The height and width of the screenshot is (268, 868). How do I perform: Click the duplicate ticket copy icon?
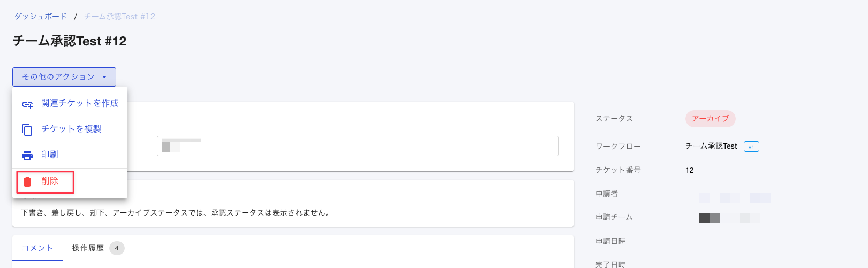27,130
